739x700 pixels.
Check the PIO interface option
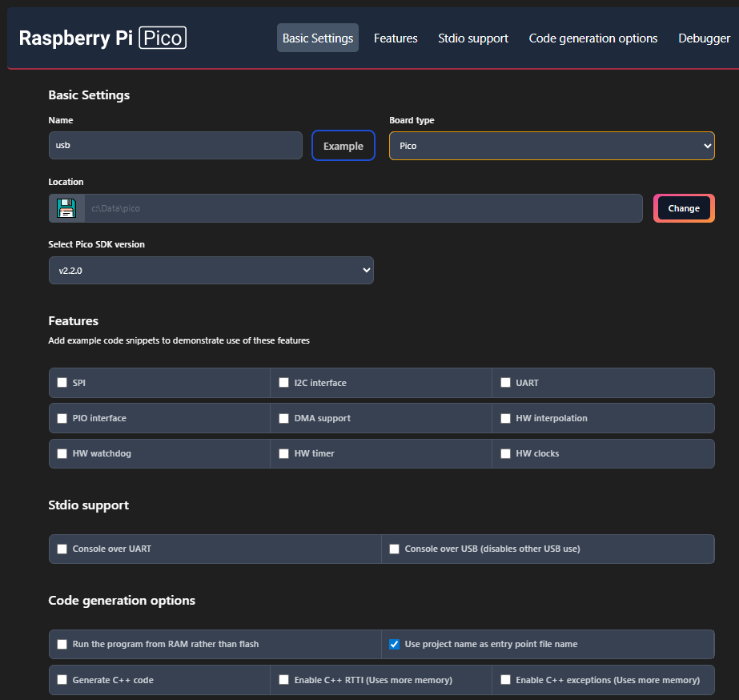(x=62, y=418)
